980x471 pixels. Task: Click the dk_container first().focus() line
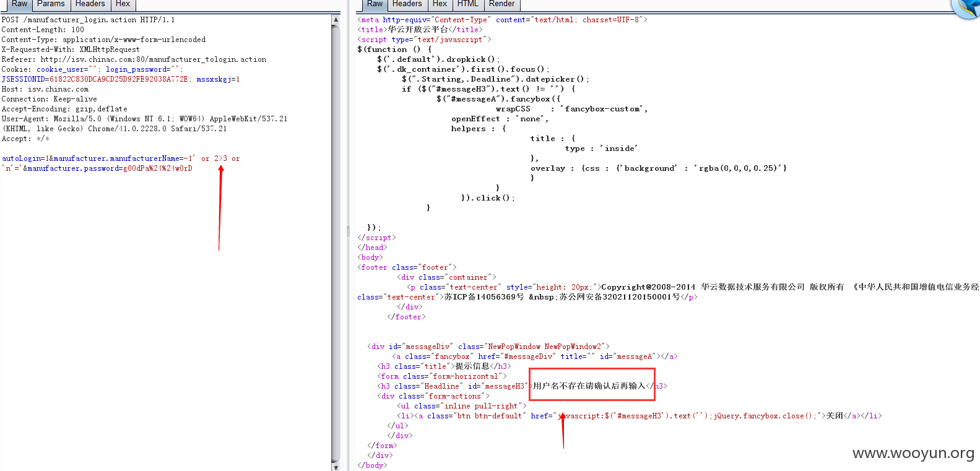point(463,69)
